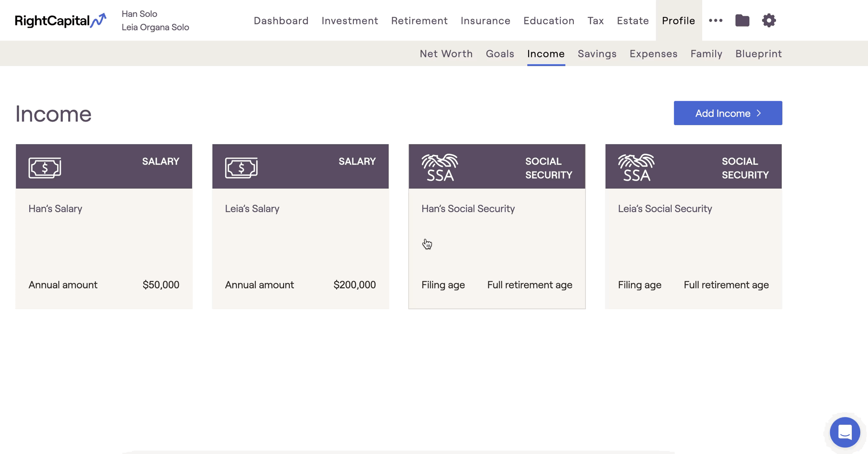Click the SSA icon on Han's Social Security card
This screenshot has height=454, width=868.
coord(440,168)
